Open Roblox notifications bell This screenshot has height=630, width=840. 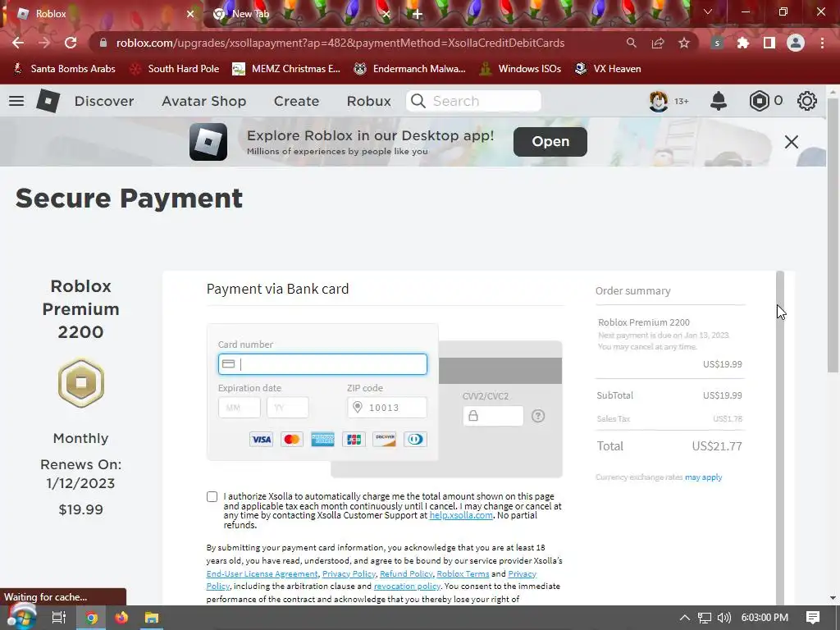pos(719,101)
